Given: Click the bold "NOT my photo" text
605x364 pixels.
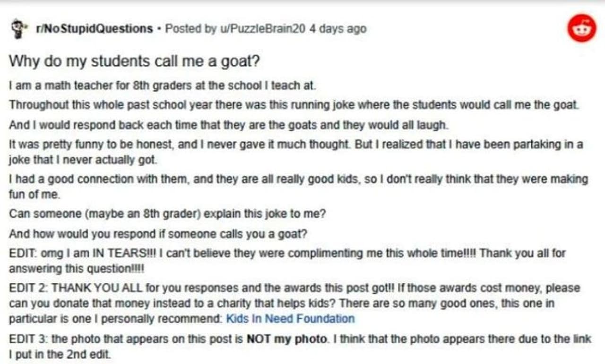Looking at the screenshot, I should [x=286, y=339].
